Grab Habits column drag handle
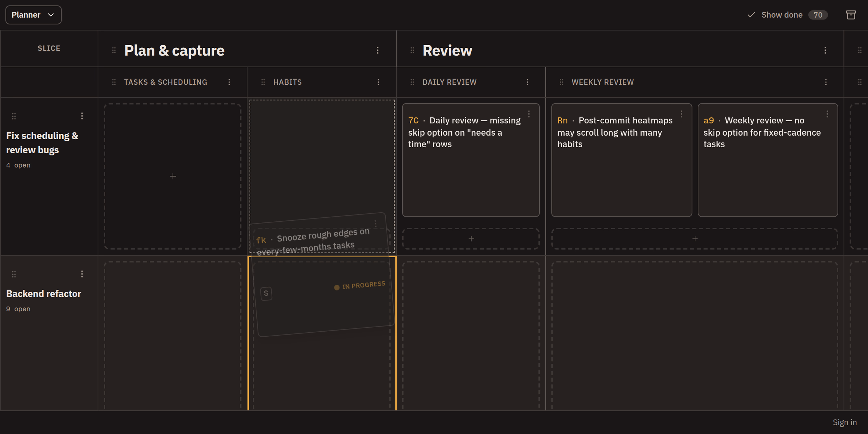 pyautogui.click(x=263, y=82)
